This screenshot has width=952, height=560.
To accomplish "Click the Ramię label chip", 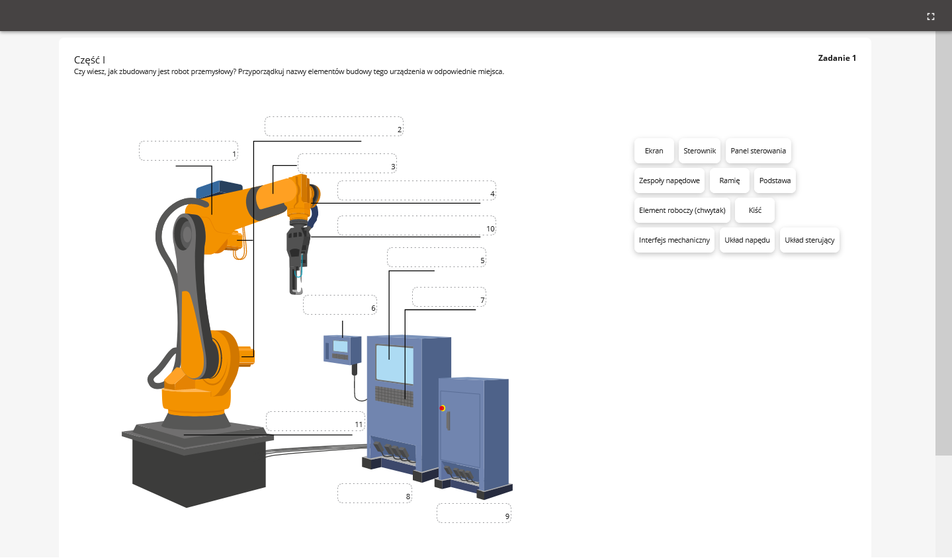I will (x=729, y=180).
